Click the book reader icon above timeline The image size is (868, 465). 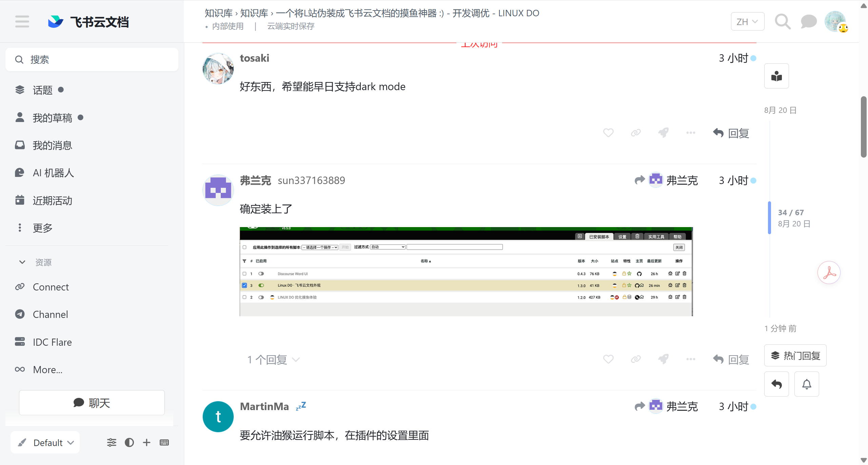(776, 76)
